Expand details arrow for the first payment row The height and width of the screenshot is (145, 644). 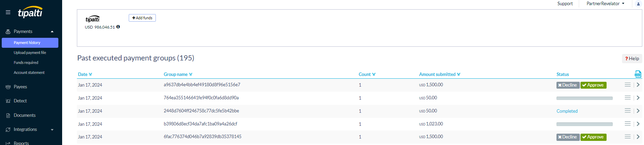point(638,85)
